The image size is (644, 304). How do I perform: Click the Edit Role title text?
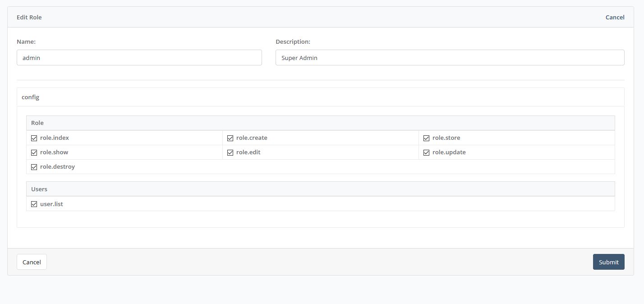[29, 17]
